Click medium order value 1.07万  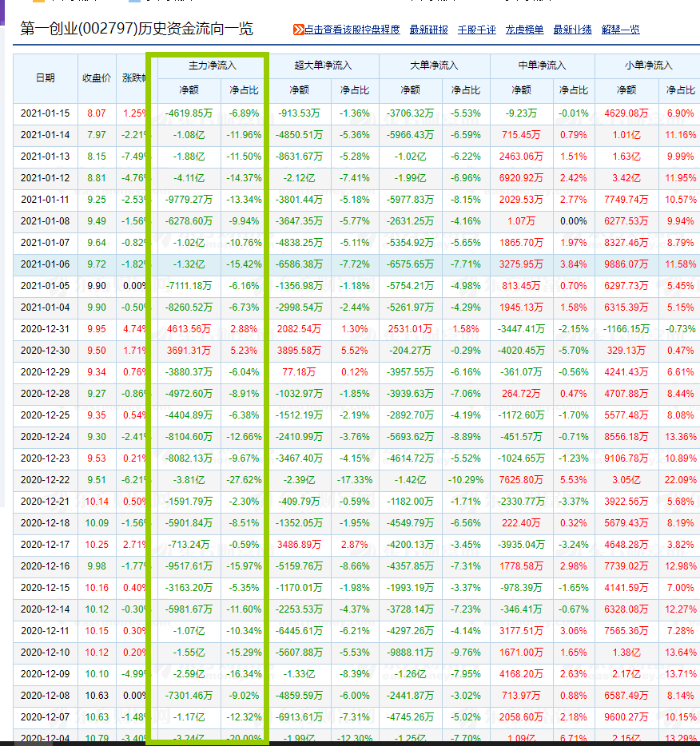(521, 221)
